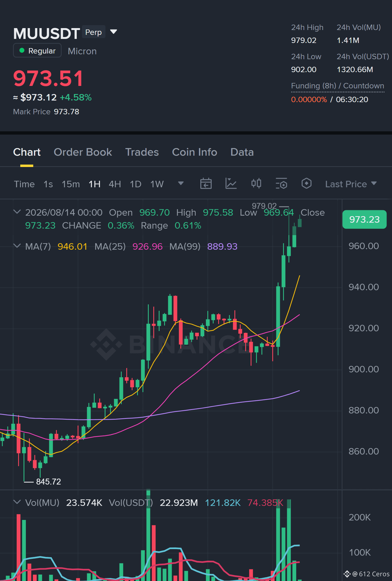The width and height of the screenshot is (392, 581).
Task: Tap the Vol(USDT) 22.923M reading
Action: coord(179,503)
